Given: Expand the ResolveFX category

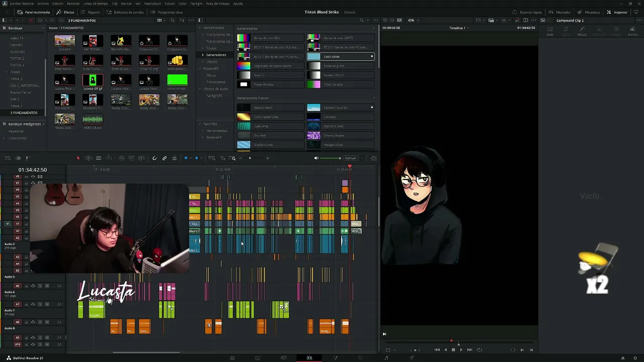Looking at the screenshot, I should [x=200, y=68].
